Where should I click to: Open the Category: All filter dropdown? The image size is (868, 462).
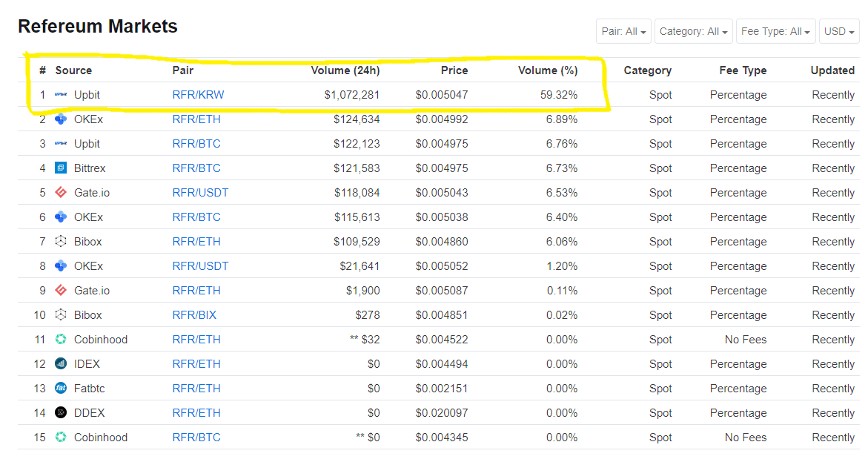click(x=694, y=32)
